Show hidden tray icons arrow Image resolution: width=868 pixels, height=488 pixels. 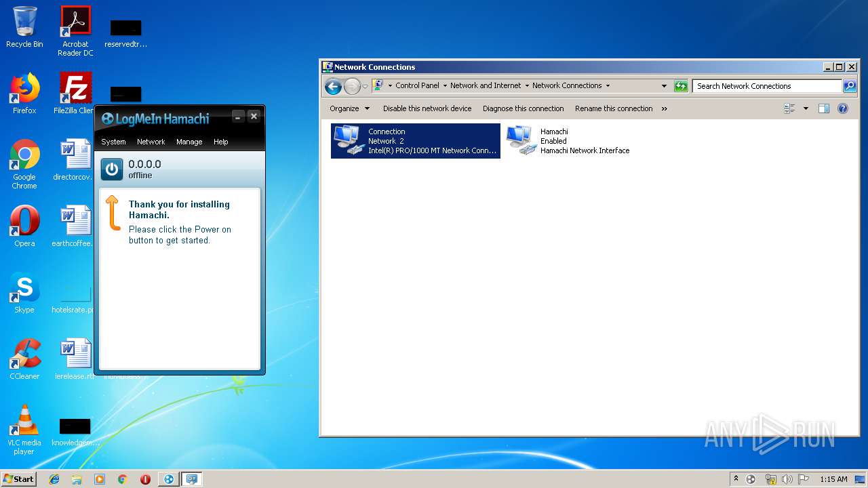736,479
